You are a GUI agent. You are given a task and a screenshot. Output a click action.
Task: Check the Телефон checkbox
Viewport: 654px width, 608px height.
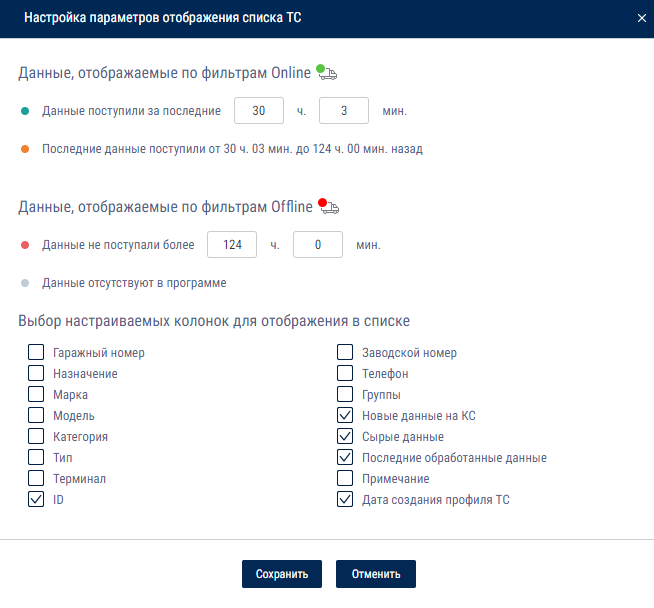pyautogui.click(x=345, y=373)
